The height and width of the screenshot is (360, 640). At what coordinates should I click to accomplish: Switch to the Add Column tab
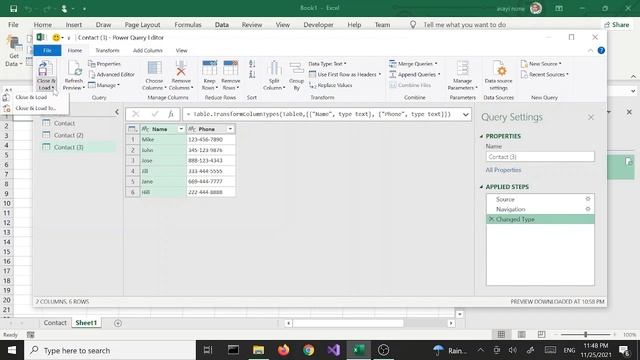click(148, 51)
